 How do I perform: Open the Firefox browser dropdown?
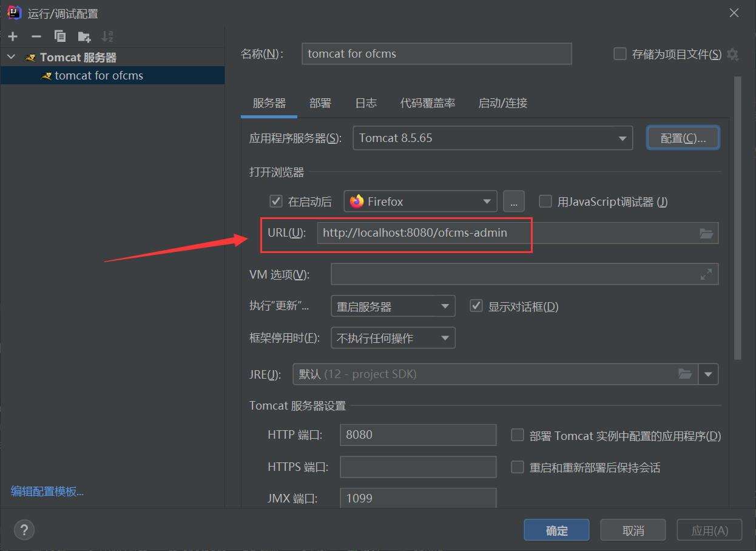[x=486, y=201]
